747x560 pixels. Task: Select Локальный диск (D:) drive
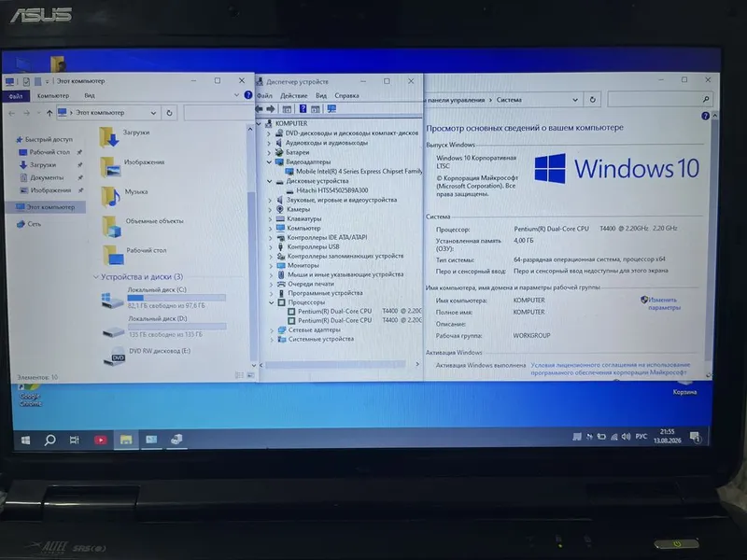point(164,328)
